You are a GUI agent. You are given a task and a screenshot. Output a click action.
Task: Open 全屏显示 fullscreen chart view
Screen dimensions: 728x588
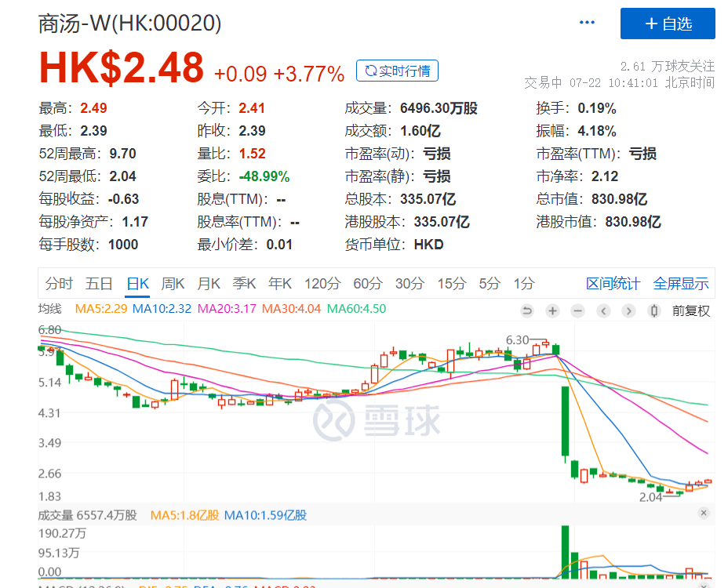pos(681,283)
